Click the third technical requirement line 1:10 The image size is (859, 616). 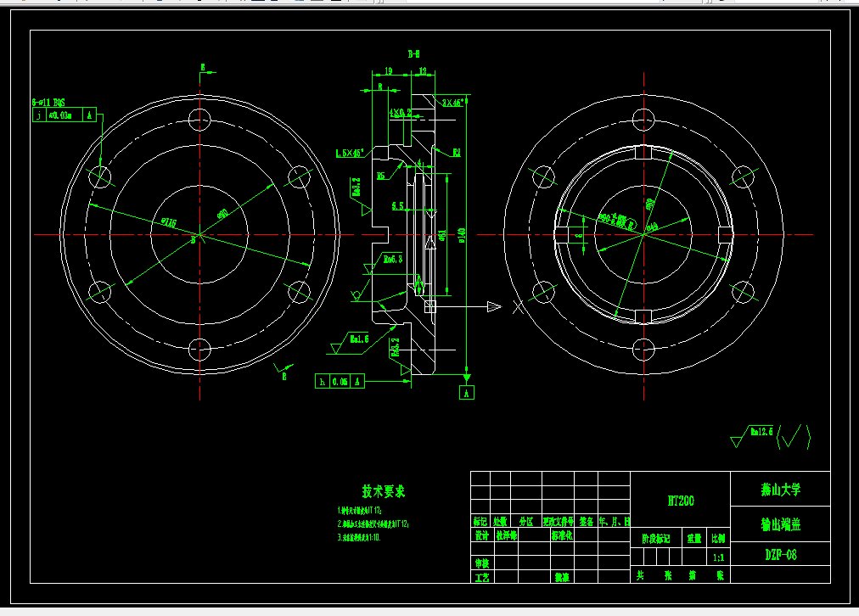point(359,537)
